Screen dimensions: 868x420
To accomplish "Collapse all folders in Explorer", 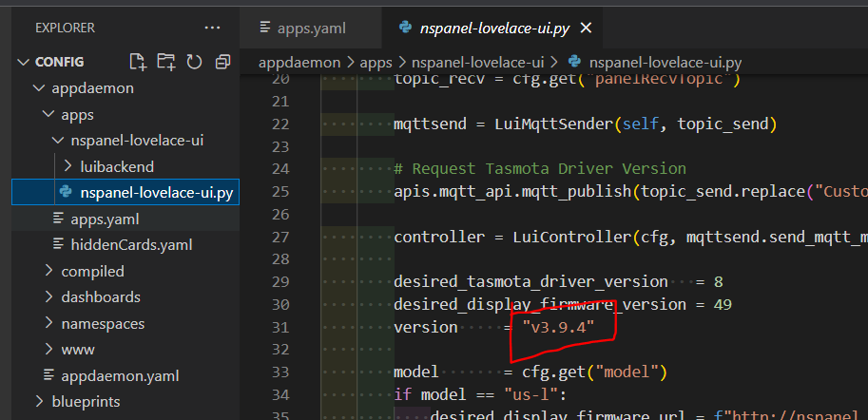I will 223,62.
